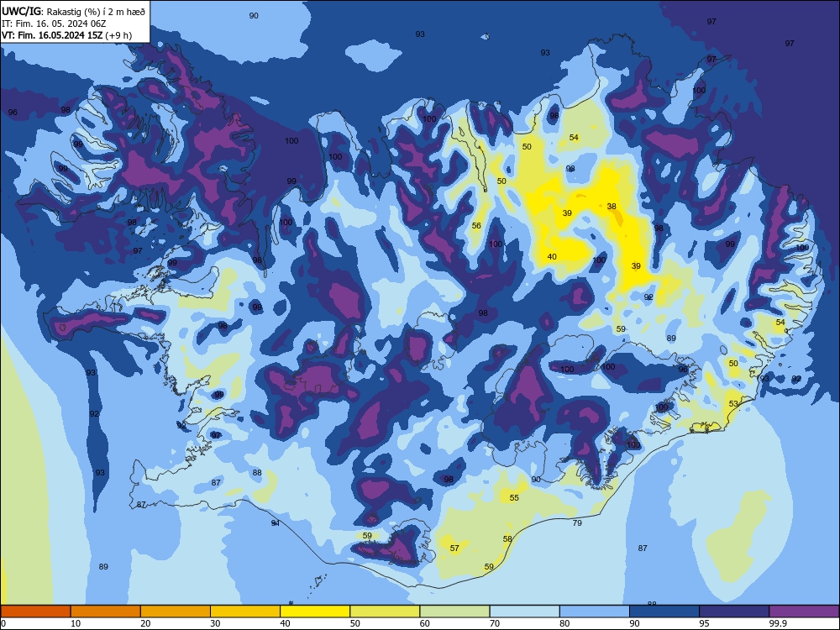This screenshot has width=840, height=630.
Task: Click the legend label '80'
Action: [x=564, y=623]
